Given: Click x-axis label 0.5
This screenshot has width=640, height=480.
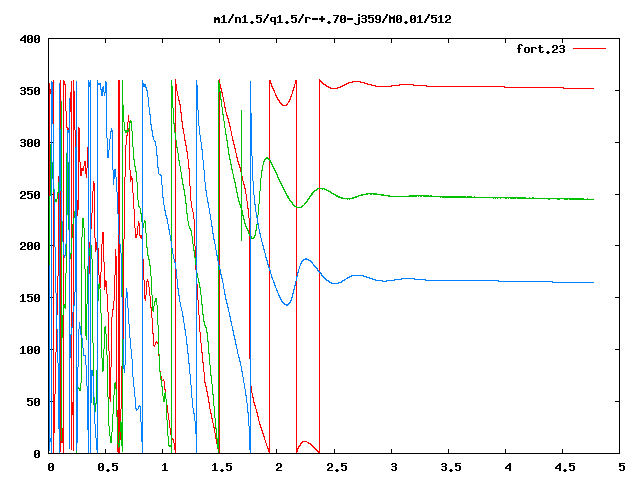Looking at the screenshot, I should (x=108, y=467).
